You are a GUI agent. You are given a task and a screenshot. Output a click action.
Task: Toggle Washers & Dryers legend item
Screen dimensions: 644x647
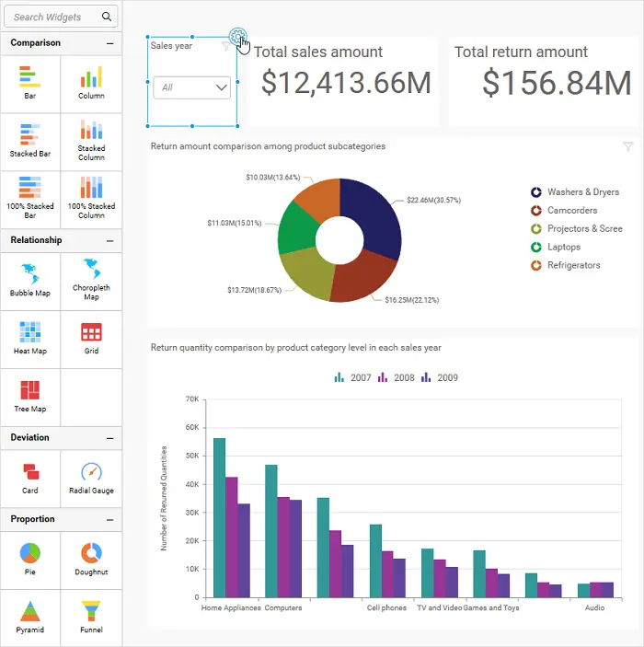pos(575,192)
